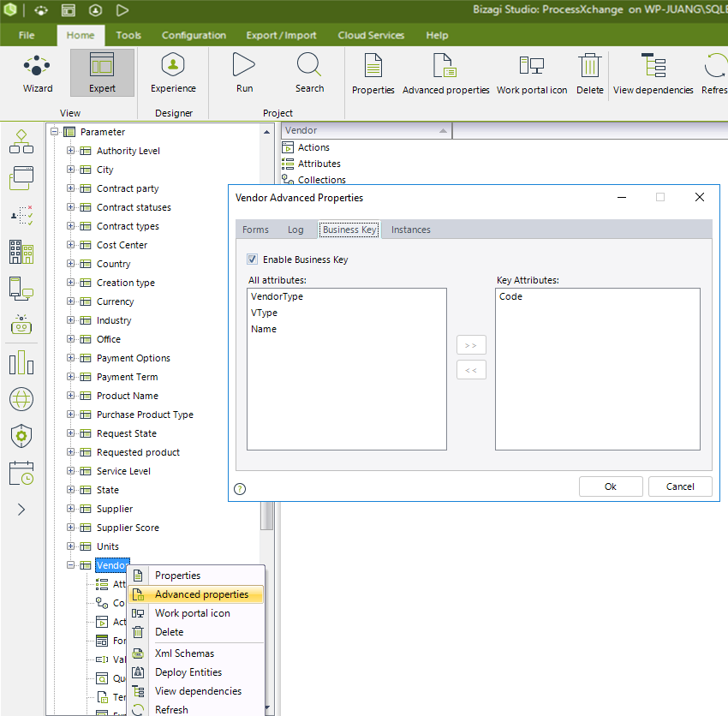Click the tree scrollbar up arrow
This screenshot has height=716, width=728.
267,132
